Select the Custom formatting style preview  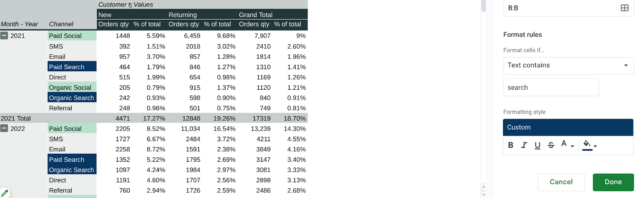[568, 127]
